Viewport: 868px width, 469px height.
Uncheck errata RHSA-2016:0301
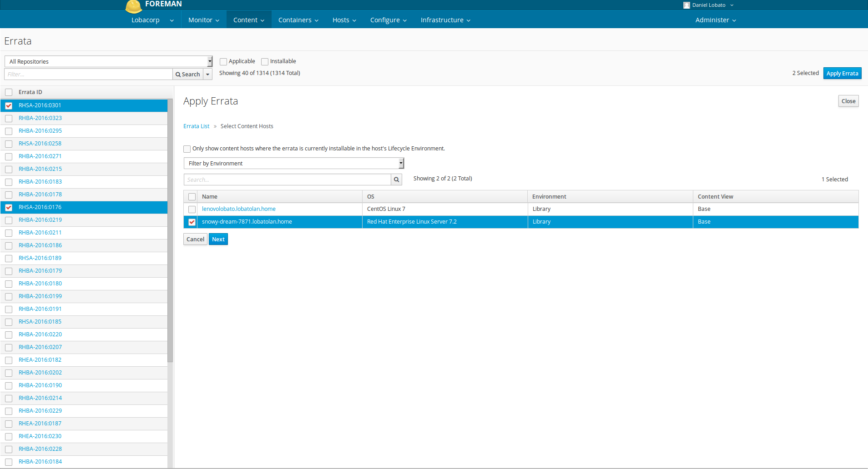point(9,105)
